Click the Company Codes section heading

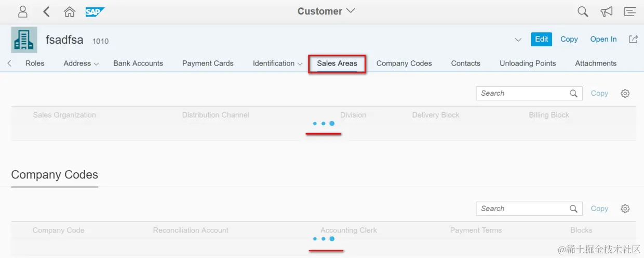point(55,175)
